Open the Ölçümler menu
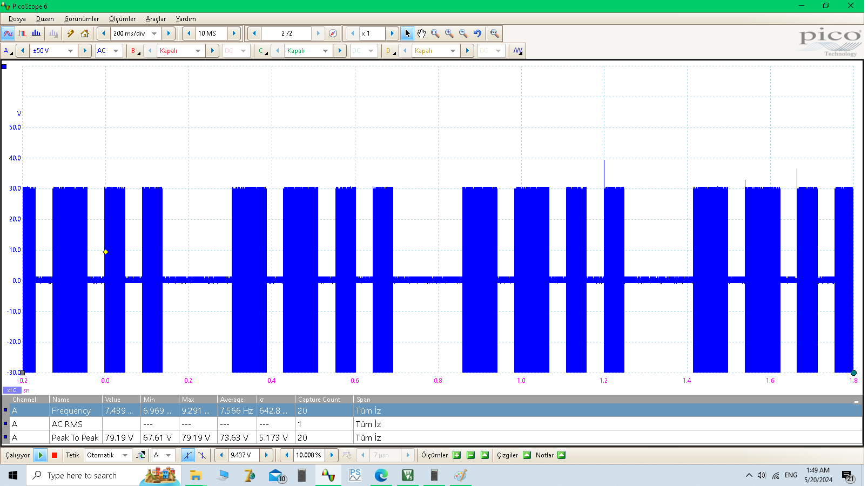868x486 pixels. pyautogui.click(x=122, y=19)
